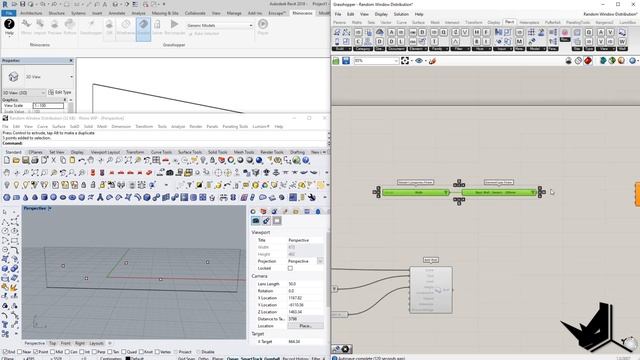The width and height of the screenshot is (640, 360).
Task: Toggle Osnap in Rhino status bar
Action: pos(232,358)
